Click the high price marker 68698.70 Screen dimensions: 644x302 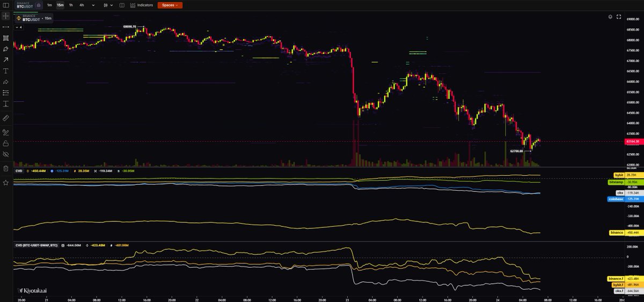(129, 26)
